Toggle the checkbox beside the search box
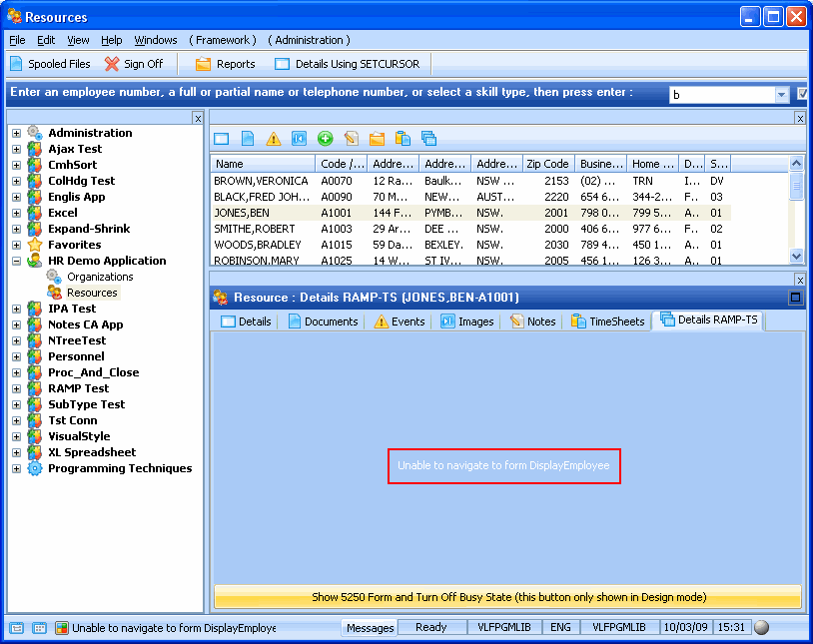This screenshot has height=644, width=813. point(803,94)
